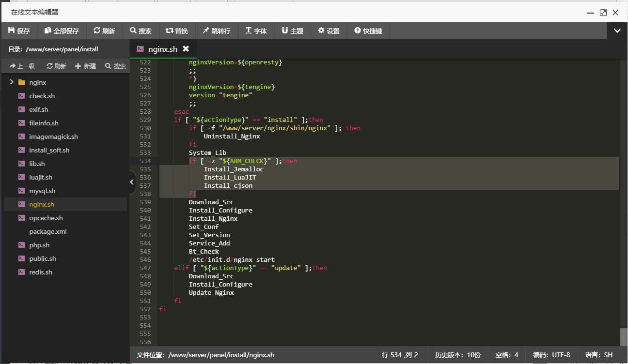
Task: Open install_soft.sh in file tree
Action: click(x=49, y=150)
